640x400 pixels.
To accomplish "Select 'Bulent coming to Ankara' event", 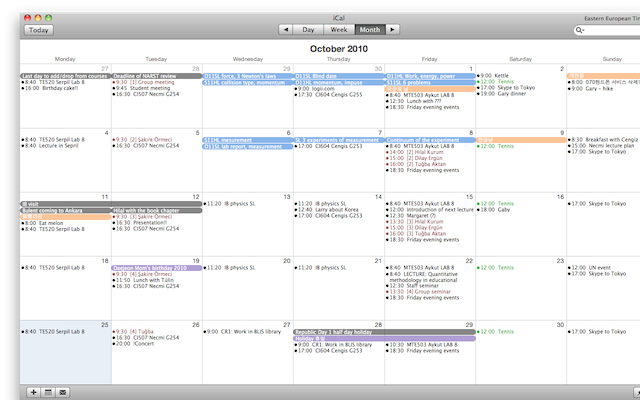I will point(65,211).
